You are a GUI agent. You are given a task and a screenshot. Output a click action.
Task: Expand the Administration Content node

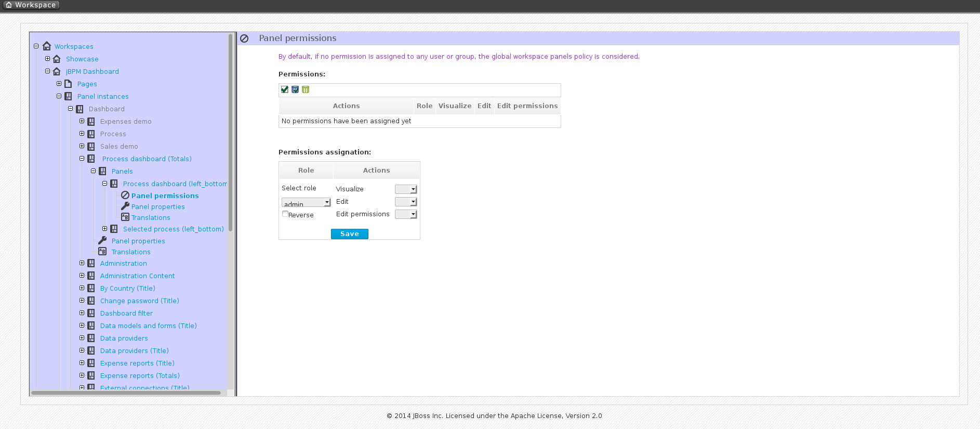[82, 276]
